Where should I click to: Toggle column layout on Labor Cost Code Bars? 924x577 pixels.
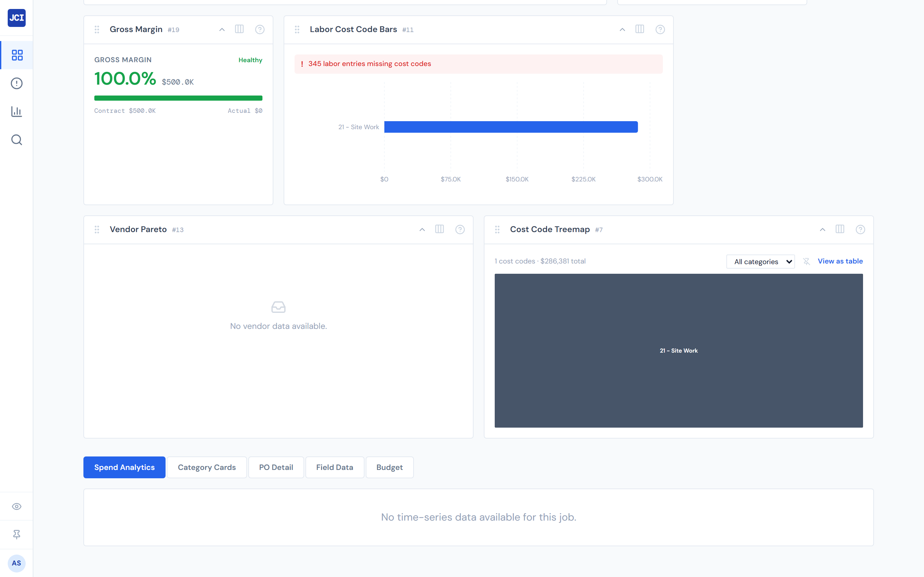tap(639, 29)
